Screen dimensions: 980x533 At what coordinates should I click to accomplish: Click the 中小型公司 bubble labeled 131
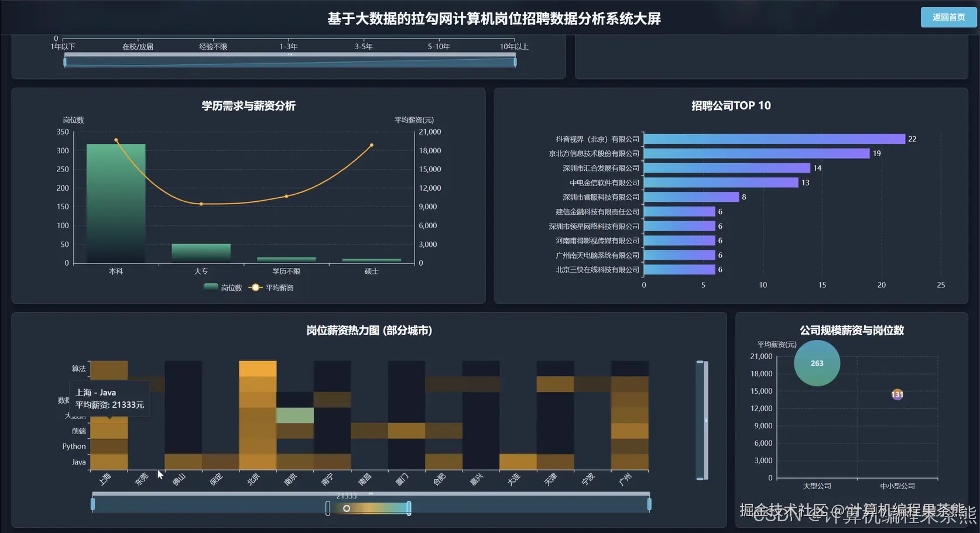coord(897,394)
